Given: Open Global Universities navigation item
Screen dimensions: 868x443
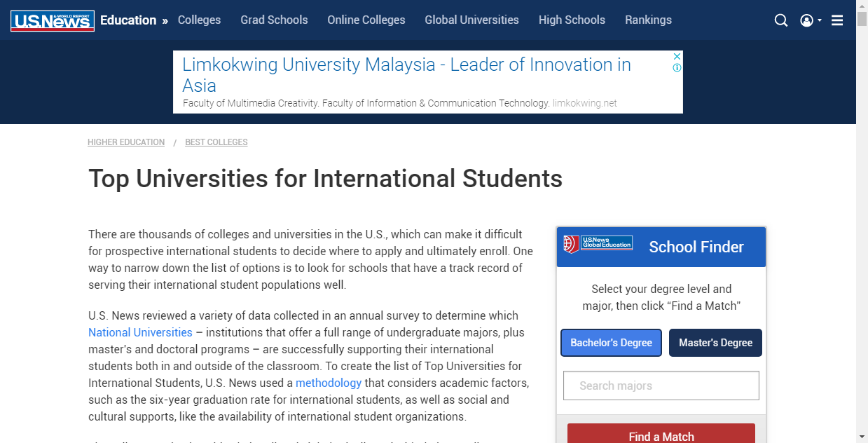Looking at the screenshot, I should point(471,20).
